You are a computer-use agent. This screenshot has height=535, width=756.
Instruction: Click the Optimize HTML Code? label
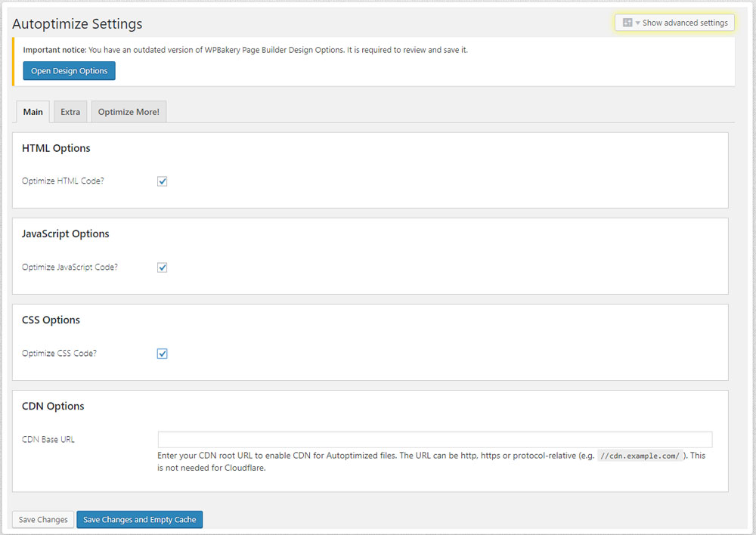[63, 181]
